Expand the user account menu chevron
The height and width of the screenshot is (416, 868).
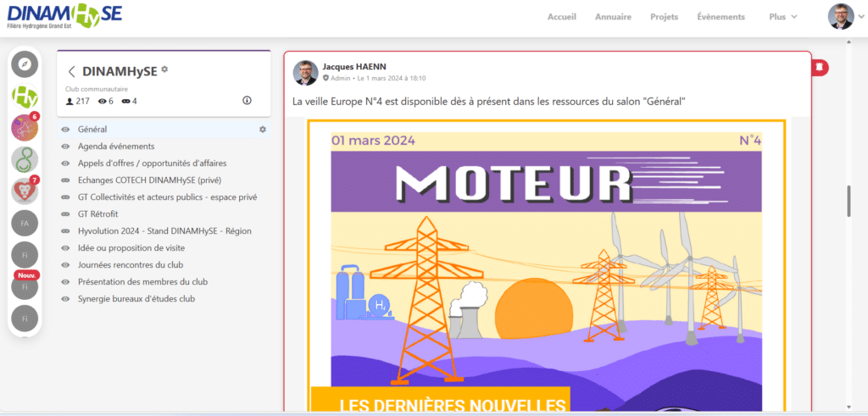[860, 17]
